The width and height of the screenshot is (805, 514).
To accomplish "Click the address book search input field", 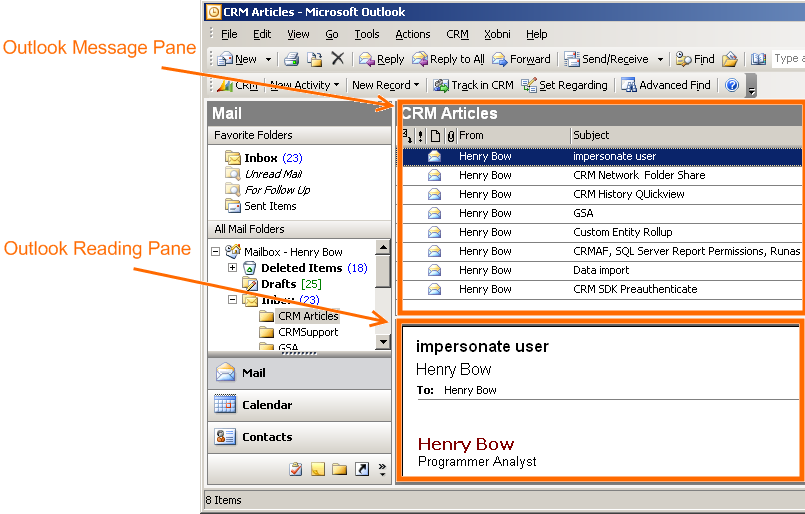I will [x=788, y=59].
